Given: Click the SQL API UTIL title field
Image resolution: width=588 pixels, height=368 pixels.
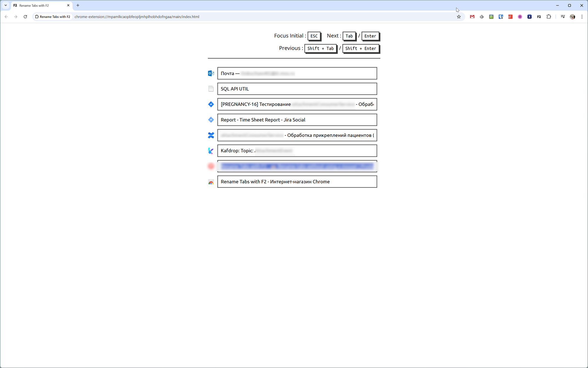Looking at the screenshot, I should coord(297,89).
